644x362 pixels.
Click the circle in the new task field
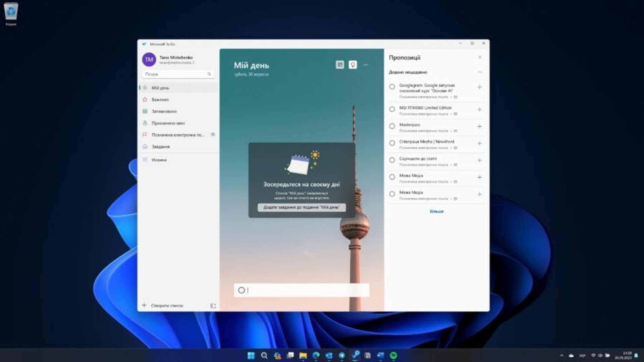click(241, 291)
